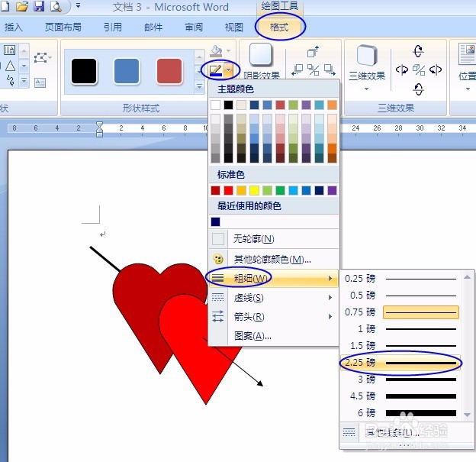Click the weight list scroll down arrow

pos(468,415)
